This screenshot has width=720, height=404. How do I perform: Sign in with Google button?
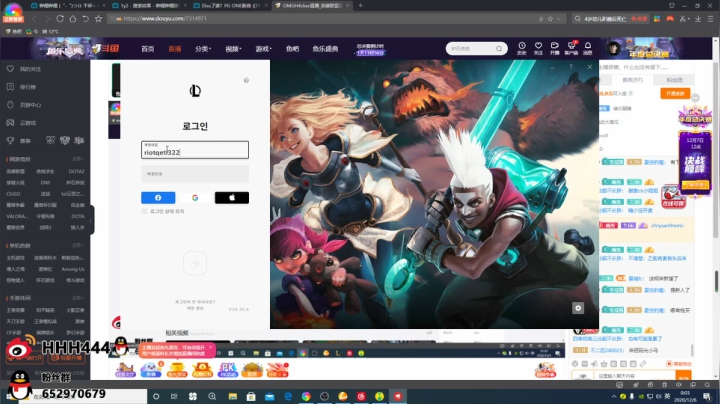click(x=195, y=197)
